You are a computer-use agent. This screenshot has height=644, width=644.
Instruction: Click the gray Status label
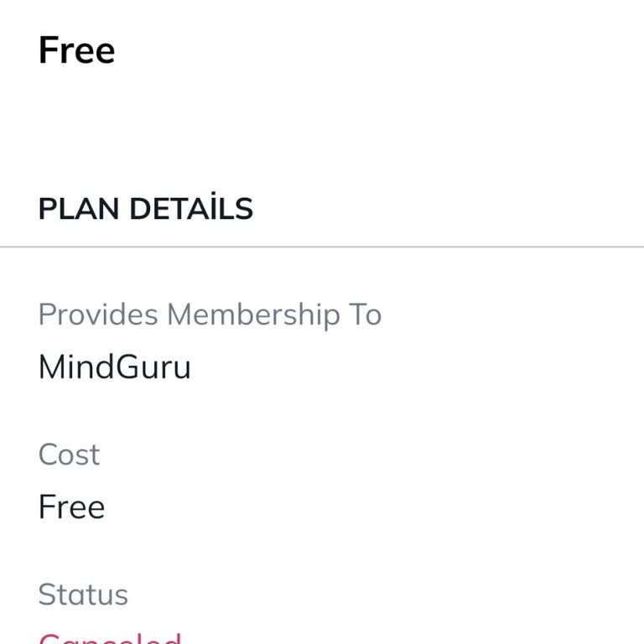pyautogui.click(x=83, y=595)
